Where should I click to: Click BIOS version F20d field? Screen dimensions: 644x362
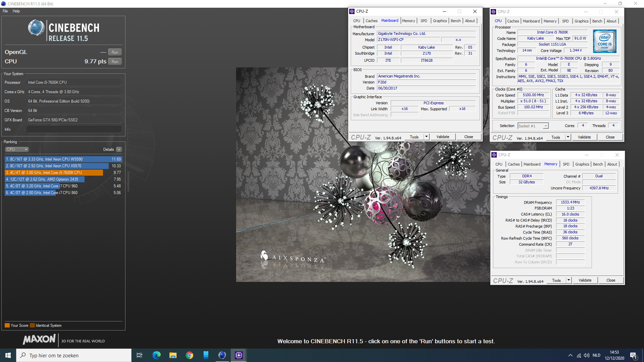point(427,82)
